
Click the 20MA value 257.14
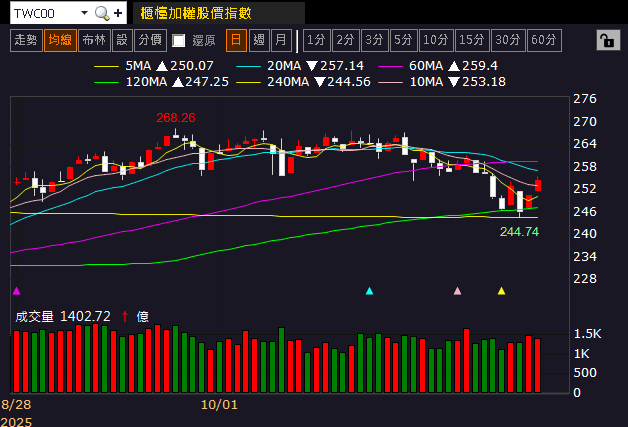click(342, 66)
